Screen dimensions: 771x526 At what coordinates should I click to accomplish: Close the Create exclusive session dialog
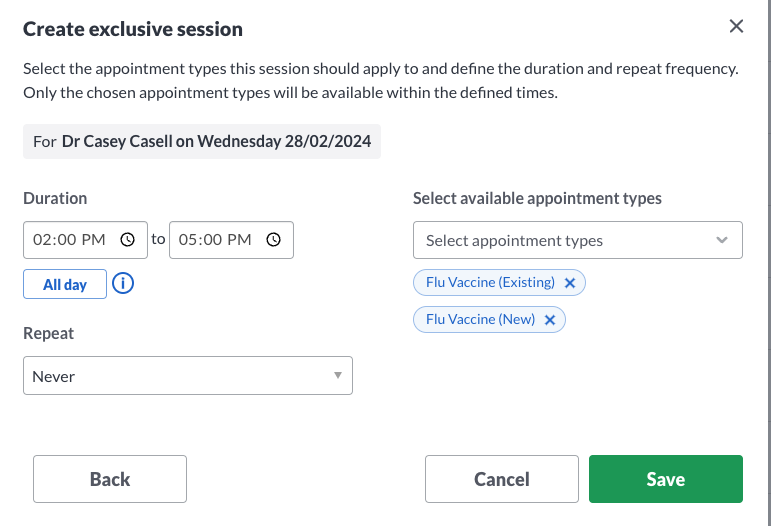(x=736, y=26)
